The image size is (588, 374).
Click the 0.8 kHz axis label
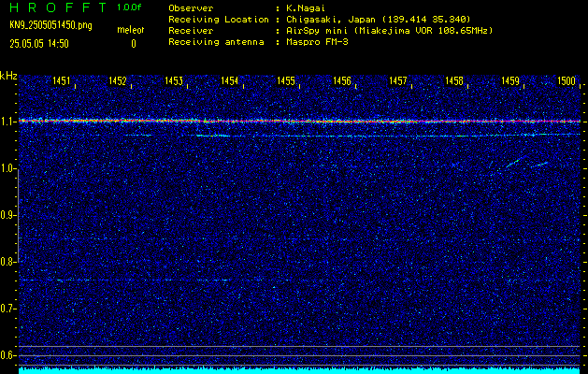7,262
